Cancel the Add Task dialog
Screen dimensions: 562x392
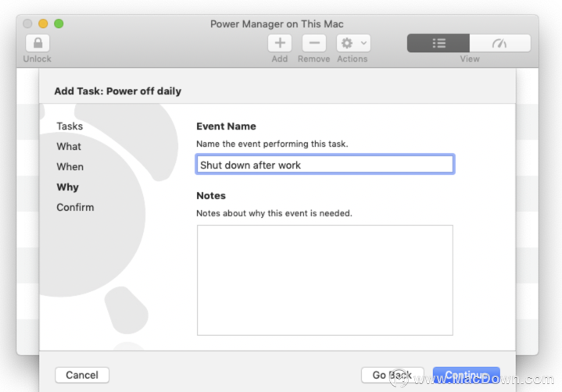click(x=82, y=375)
